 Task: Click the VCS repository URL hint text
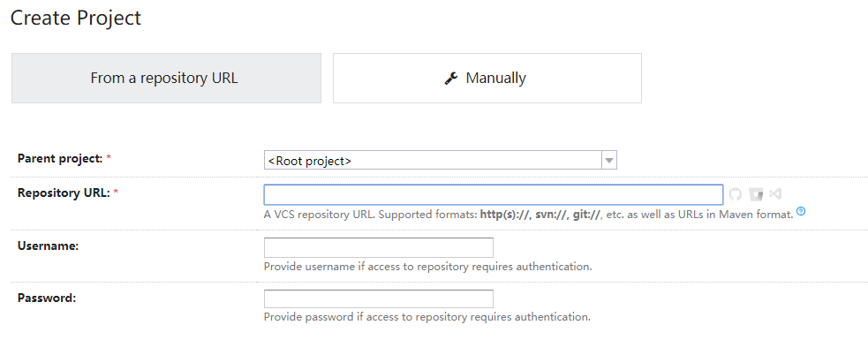tap(528, 215)
